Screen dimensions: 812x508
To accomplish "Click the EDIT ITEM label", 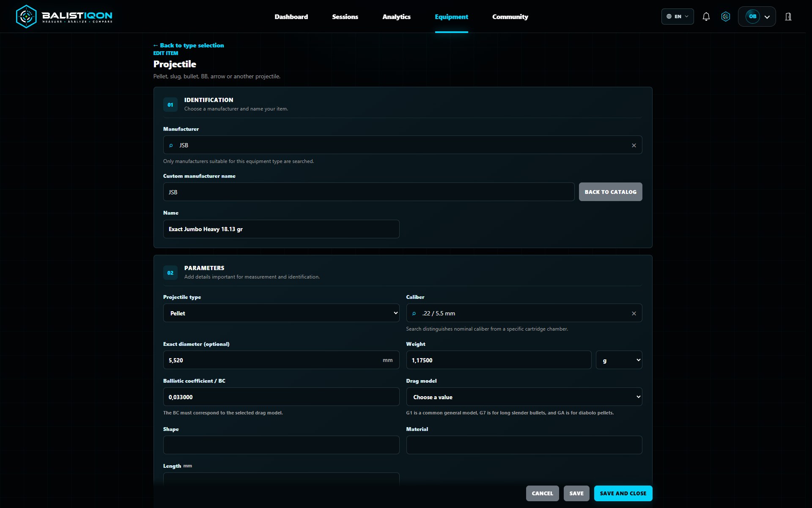I will coord(166,53).
